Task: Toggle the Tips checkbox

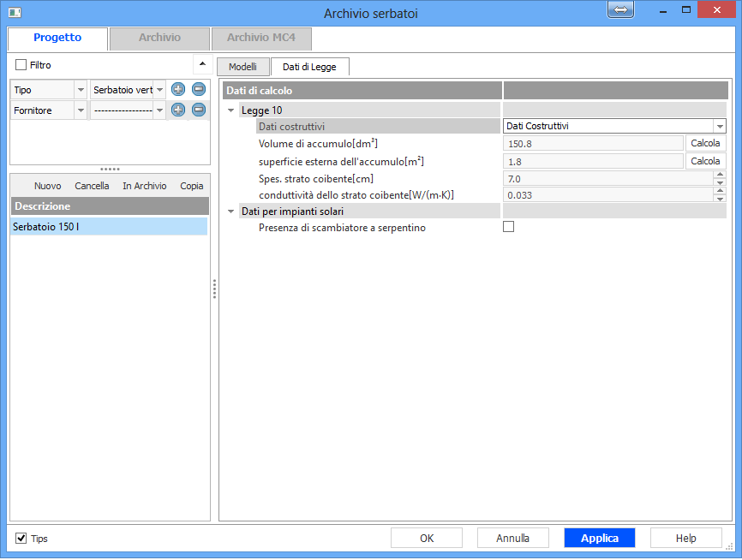Action: (21, 539)
